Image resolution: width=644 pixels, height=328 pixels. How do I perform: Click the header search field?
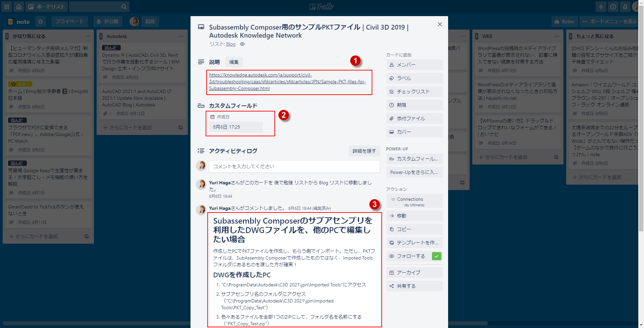click(99, 7)
